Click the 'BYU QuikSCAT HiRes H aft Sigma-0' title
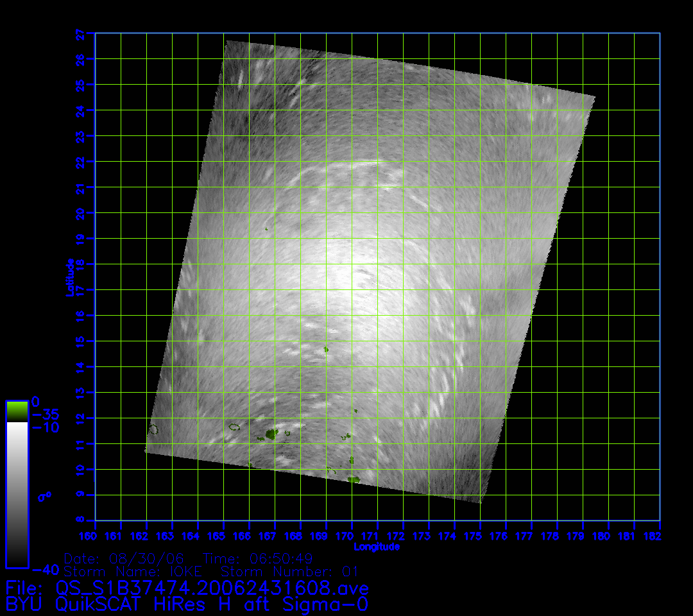Viewport: 693px width, 616px height. coord(187,604)
